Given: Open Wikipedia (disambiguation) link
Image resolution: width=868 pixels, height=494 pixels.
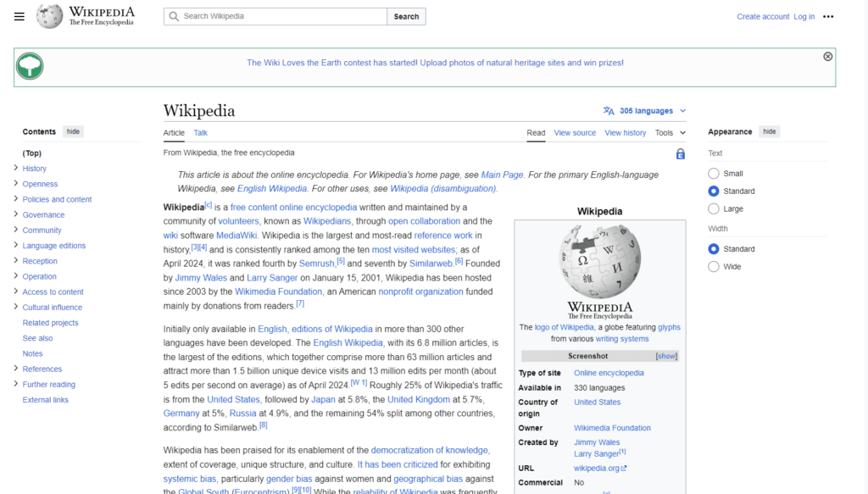Looking at the screenshot, I should (442, 189).
